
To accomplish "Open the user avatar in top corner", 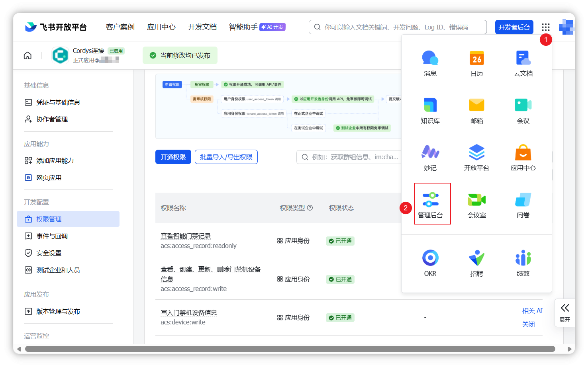I will (x=566, y=27).
